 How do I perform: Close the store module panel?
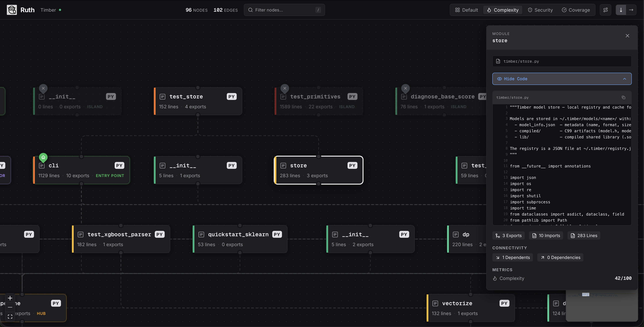click(627, 36)
